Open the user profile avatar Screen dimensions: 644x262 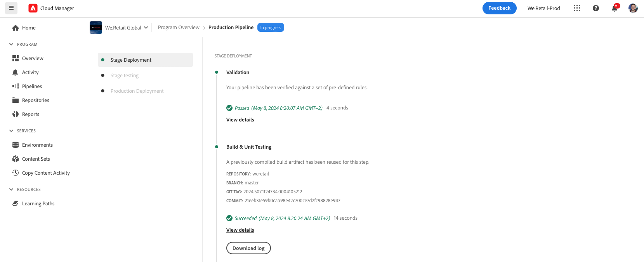coord(633,8)
